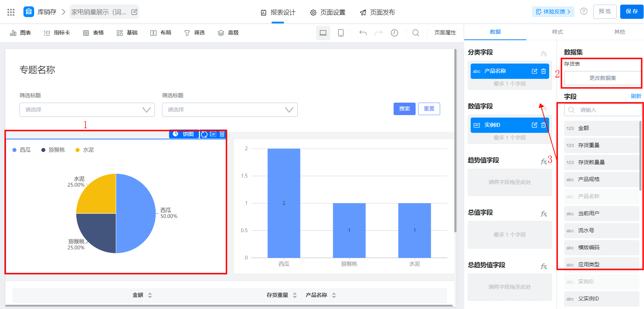
Task: Open the 指标卡 components menu
Action: 57,33
